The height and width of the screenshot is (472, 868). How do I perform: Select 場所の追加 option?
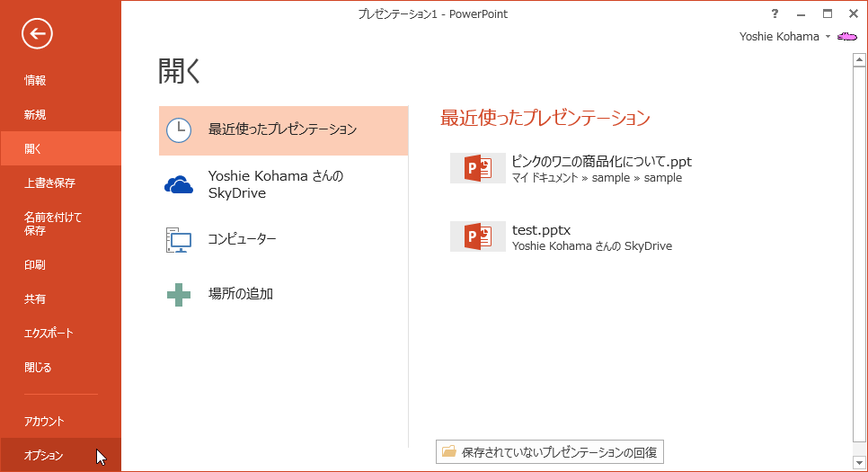click(283, 294)
